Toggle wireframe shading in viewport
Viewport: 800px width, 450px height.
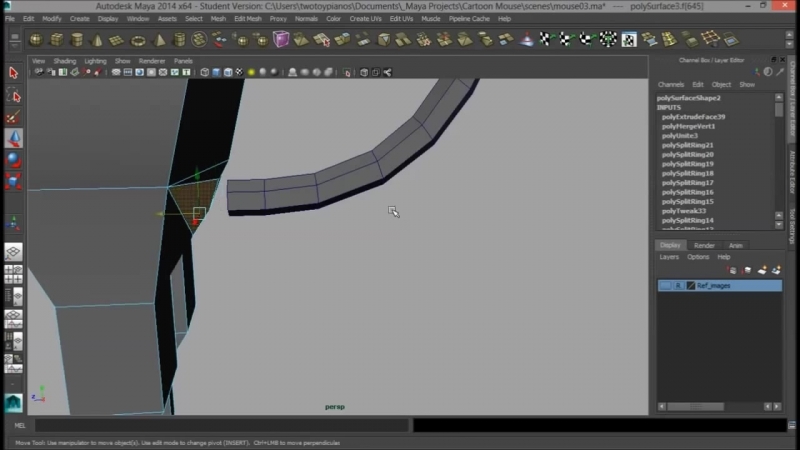[x=205, y=72]
